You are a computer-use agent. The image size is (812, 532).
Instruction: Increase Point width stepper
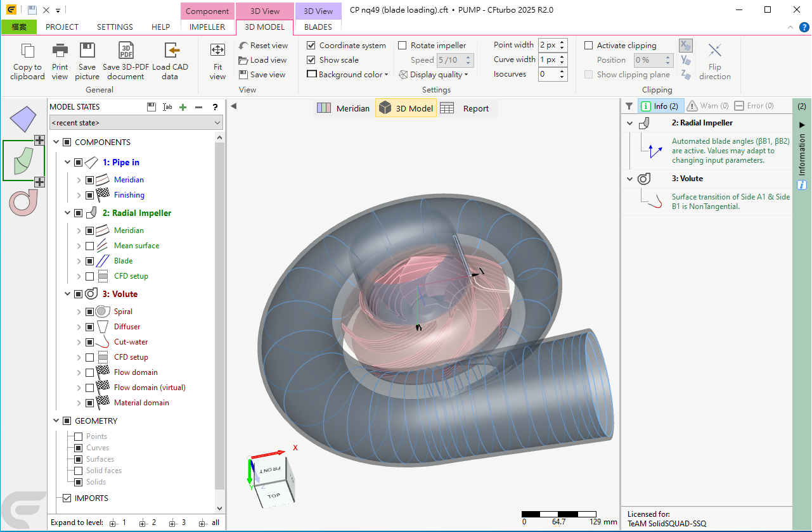tap(562, 42)
